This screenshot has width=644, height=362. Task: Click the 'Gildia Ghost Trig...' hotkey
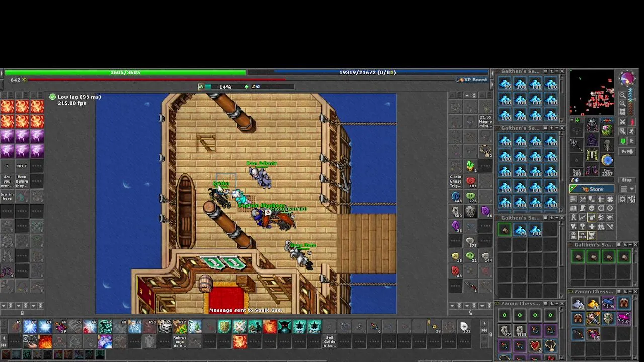coord(456,181)
